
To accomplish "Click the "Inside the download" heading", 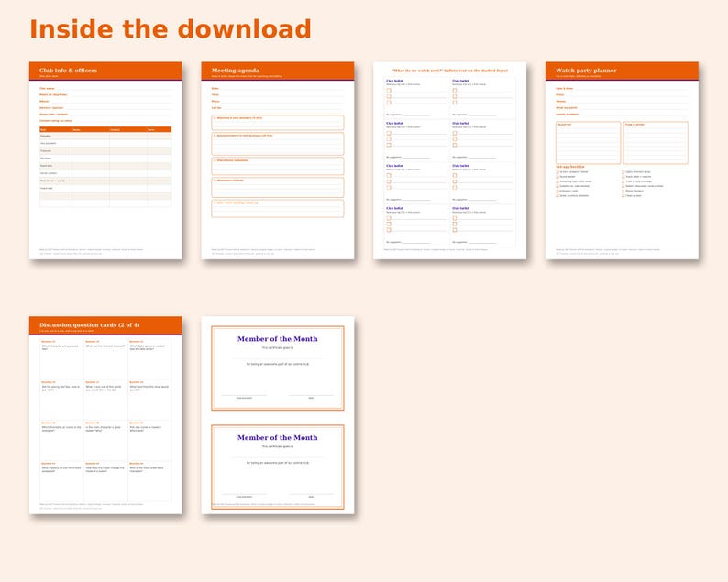I will coord(170,29).
